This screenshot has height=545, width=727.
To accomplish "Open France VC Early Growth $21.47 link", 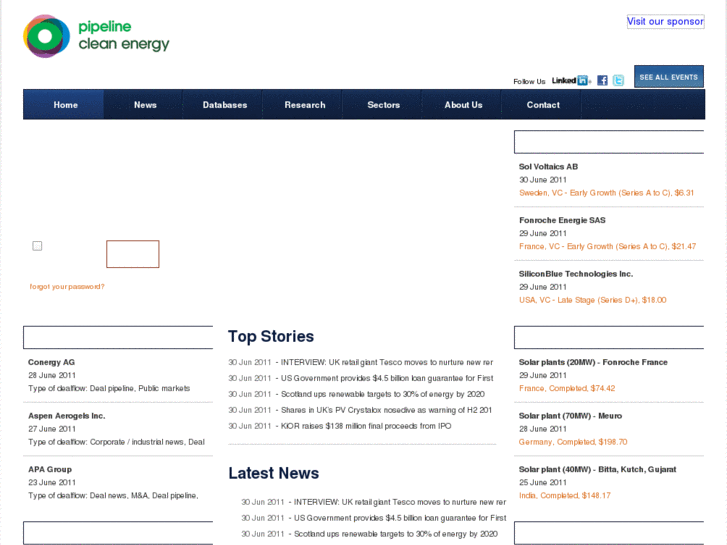I will coord(607,246).
